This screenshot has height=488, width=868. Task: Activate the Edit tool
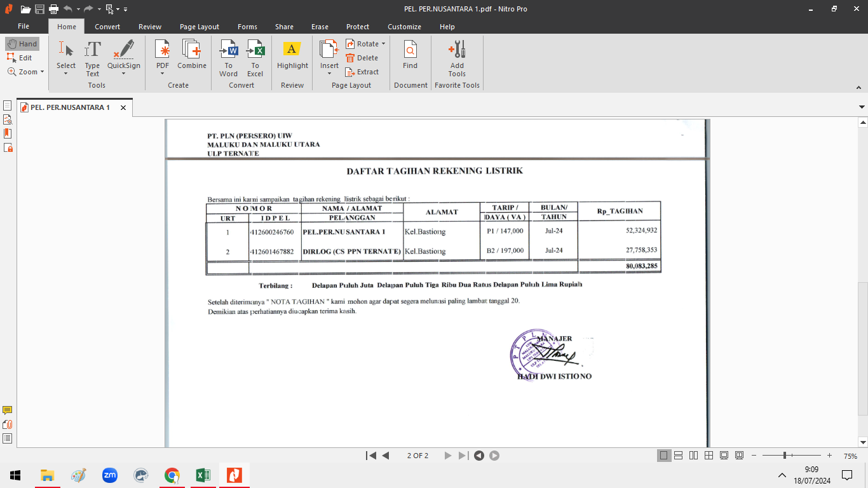[20, 58]
